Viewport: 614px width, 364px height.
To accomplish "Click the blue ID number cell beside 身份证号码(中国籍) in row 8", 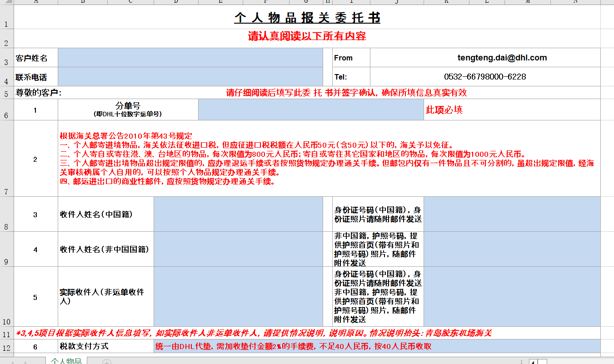I will [x=512, y=214].
